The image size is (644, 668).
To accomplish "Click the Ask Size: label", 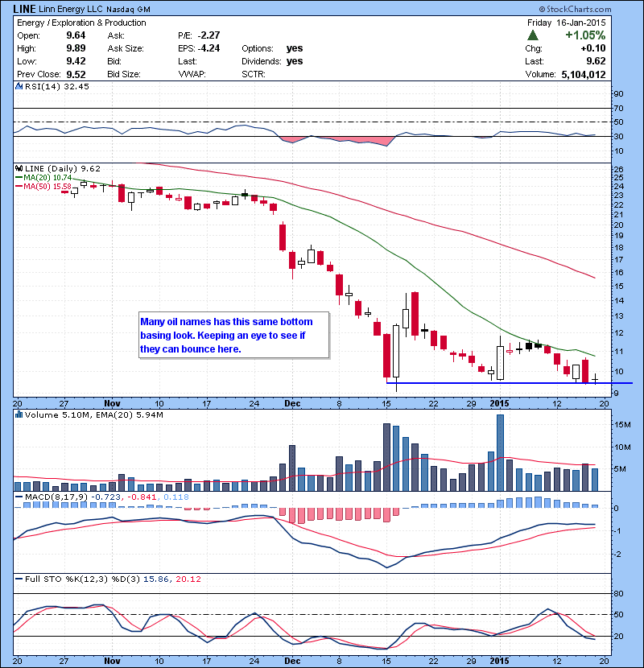I will point(126,48).
